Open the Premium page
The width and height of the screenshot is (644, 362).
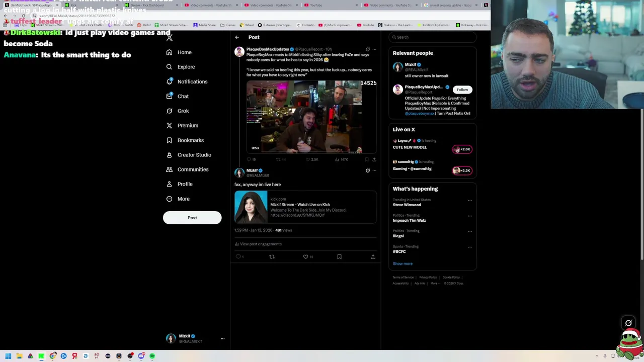pyautogui.click(x=182, y=125)
